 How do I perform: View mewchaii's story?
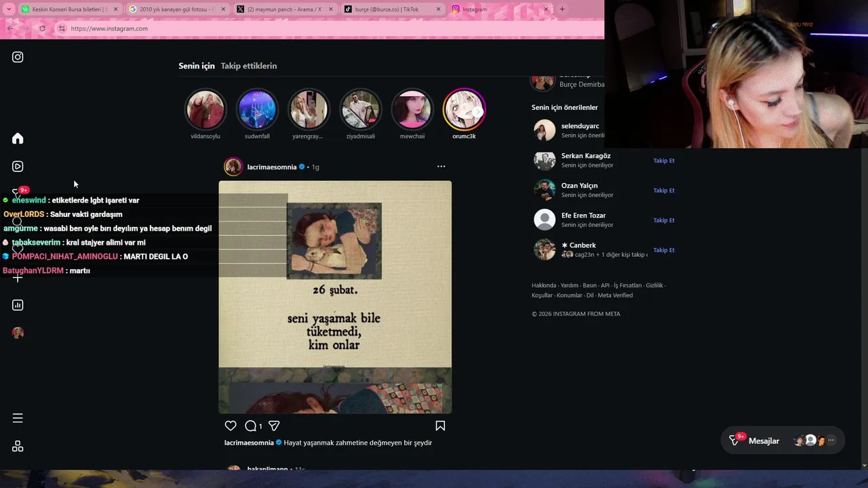[x=412, y=109]
